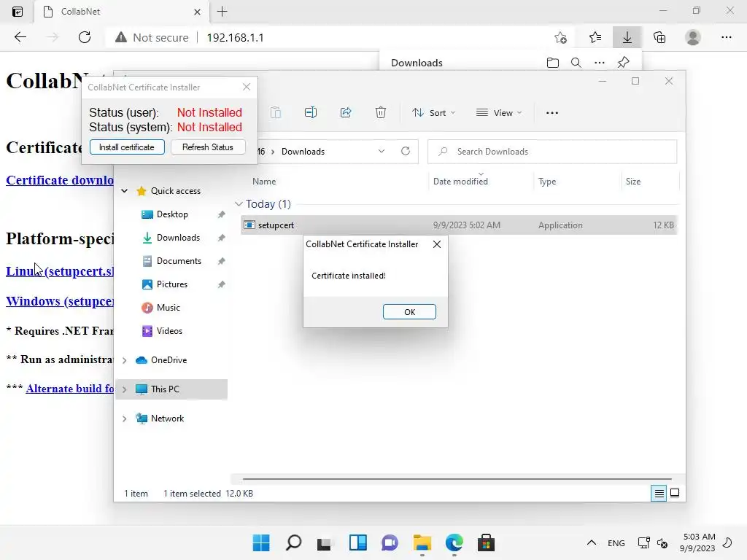Image resolution: width=747 pixels, height=560 pixels.
Task: Click the pin icon next to Desktop
Action: coord(222,214)
